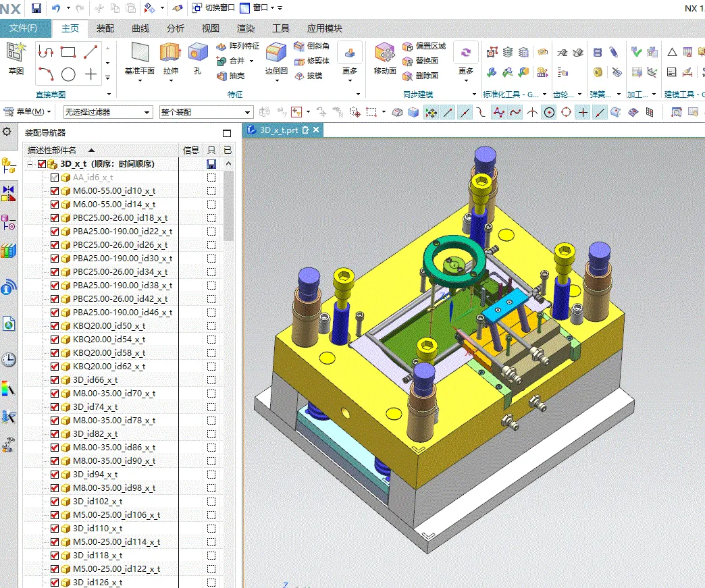Click the Offset Region (偏置区域) tool
705x588 pixels.
[x=424, y=46]
